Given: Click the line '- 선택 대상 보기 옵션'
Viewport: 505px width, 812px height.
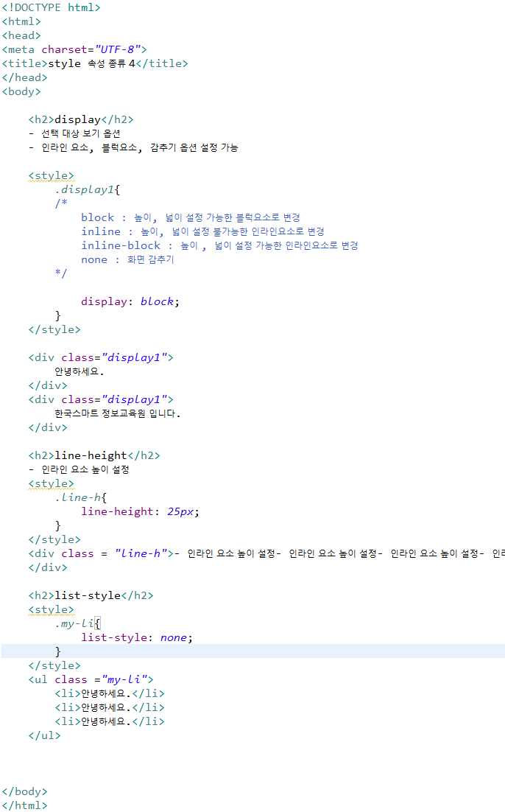Looking at the screenshot, I should coord(74,133).
